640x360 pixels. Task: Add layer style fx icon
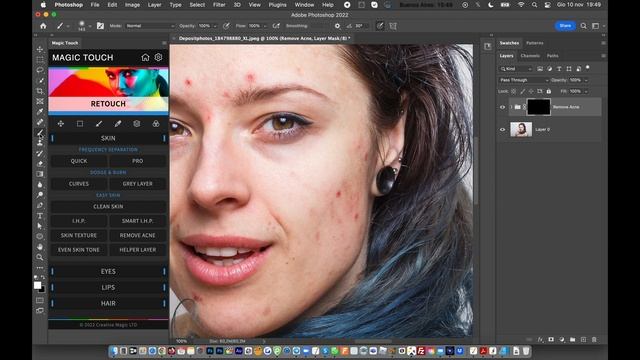tap(540, 340)
